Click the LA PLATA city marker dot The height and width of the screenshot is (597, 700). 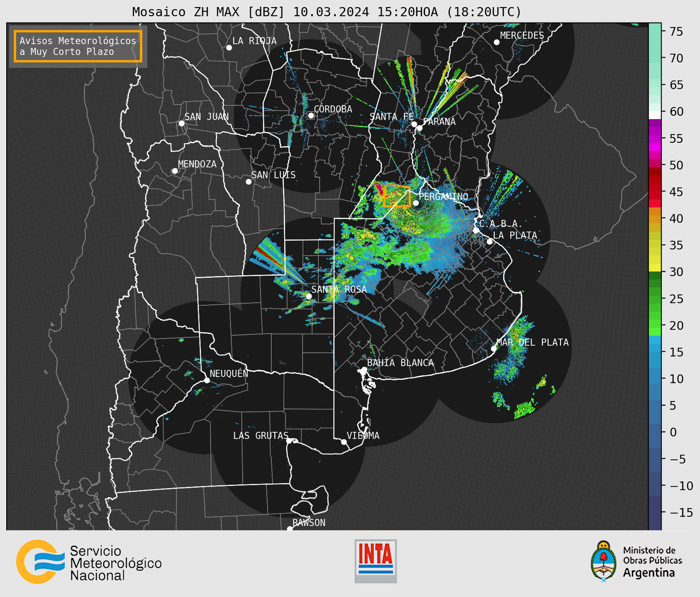490,242
